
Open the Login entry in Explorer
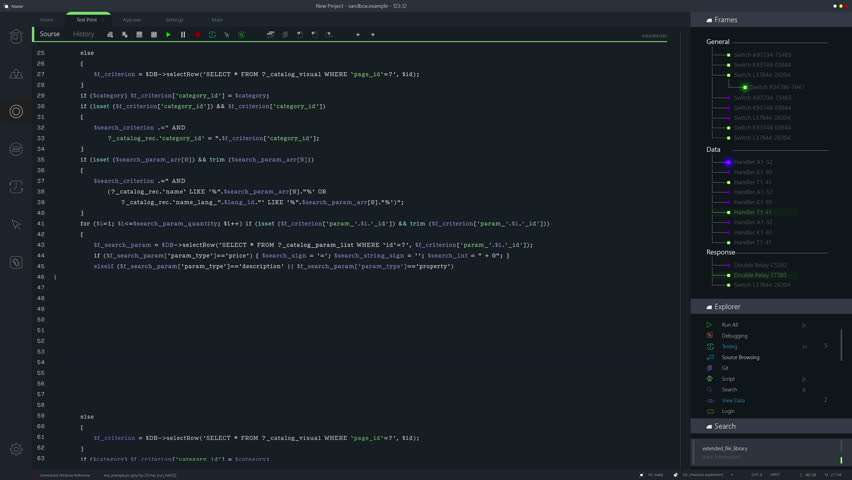(728, 412)
